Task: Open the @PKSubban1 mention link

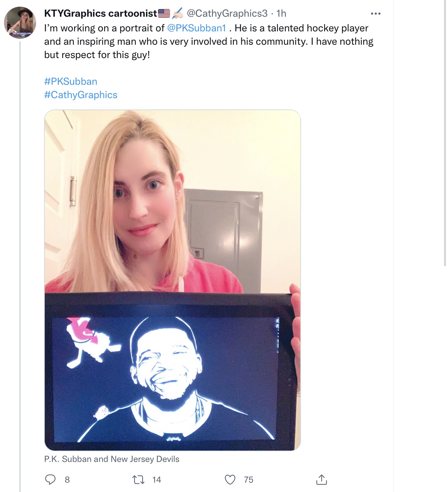Action: click(196, 28)
